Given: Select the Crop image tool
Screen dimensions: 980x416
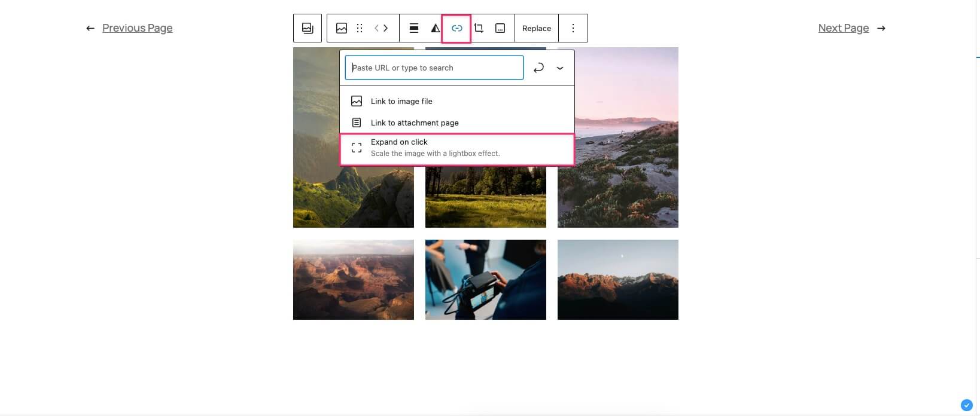Looking at the screenshot, I should point(479,28).
